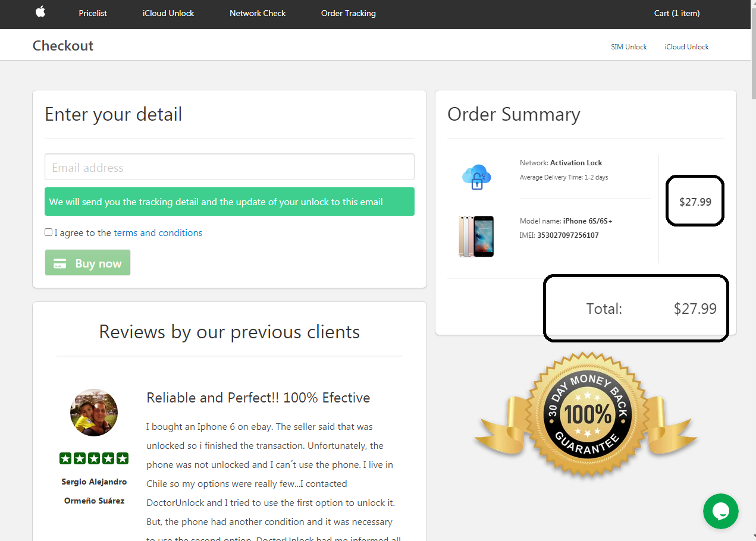
Task: Open the terms and conditions link
Action: click(158, 233)
